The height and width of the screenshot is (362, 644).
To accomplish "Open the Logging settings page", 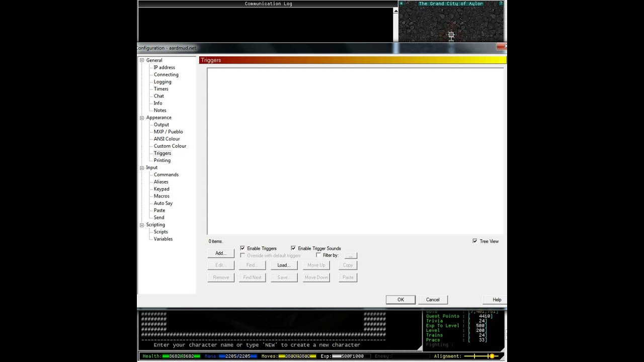I will click(163, 82).
